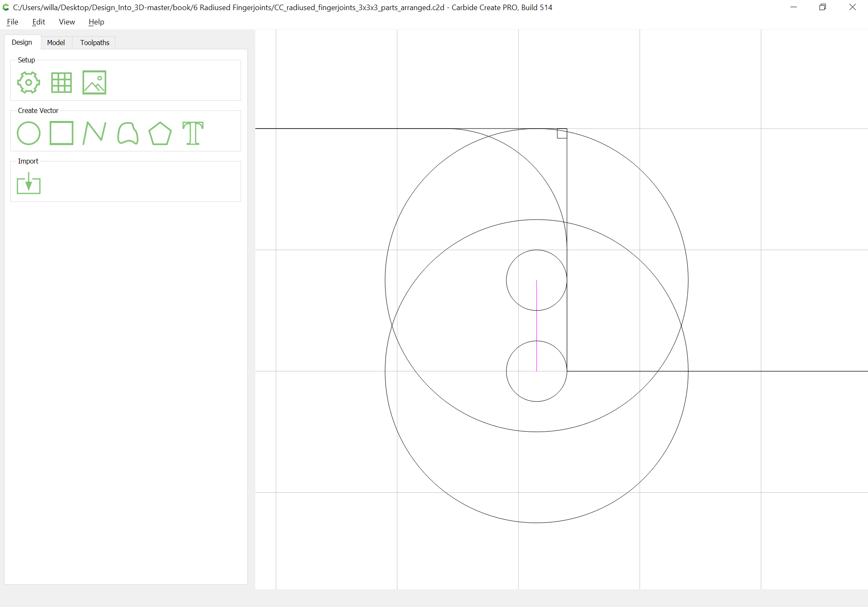Restore down the Carbide Create window
Screen dimensions: 868x607
[823, 7]
